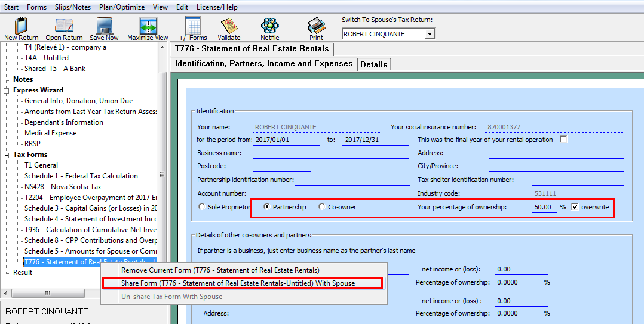Image resolution: width=644 pixels, height=324 pixels.
Task: Select Notes in the tree
Action: point(23,79)
